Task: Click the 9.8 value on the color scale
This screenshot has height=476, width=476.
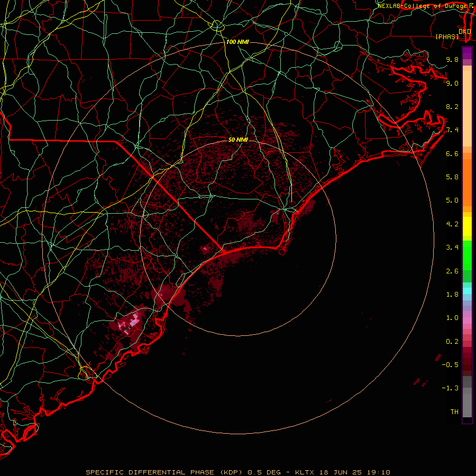Action: (x=452, y=59)
